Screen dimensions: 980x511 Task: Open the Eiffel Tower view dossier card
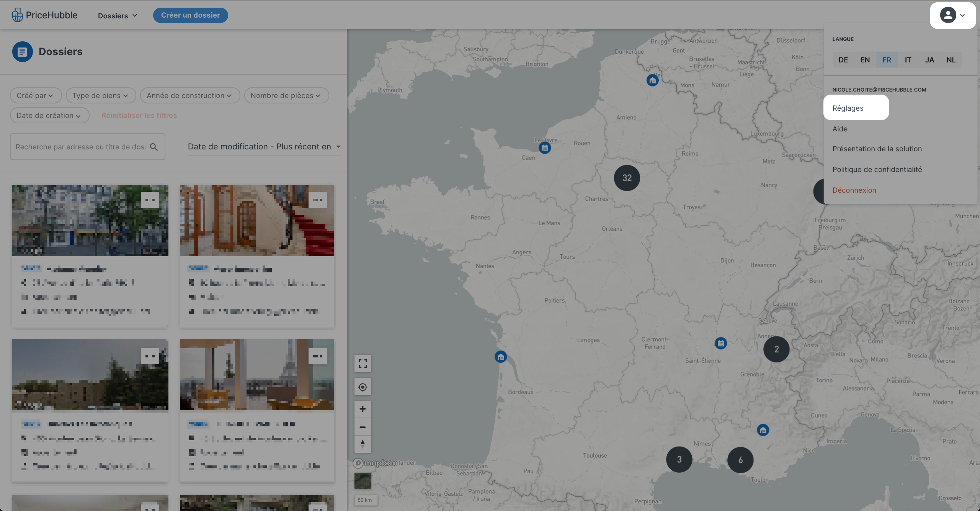click(x=256, y=375)
